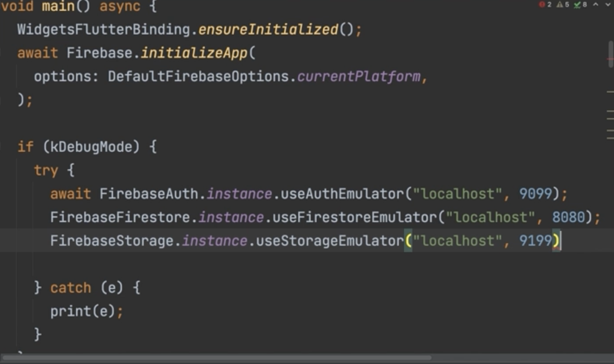The width and height of the screenshot is (614, 364).
Task: Click the 'currentPlatform' property
Action: click(359, 77)
